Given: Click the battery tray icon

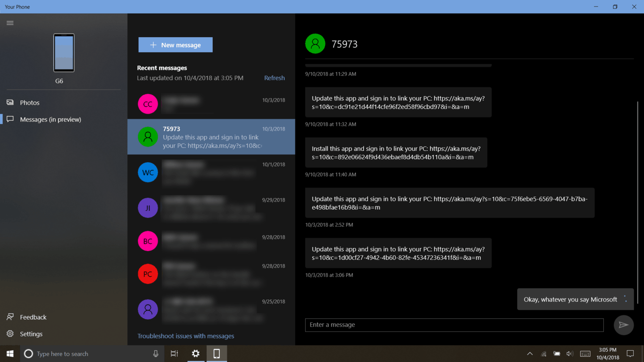Looking at the screenshot, I should [x=557, y=354].
